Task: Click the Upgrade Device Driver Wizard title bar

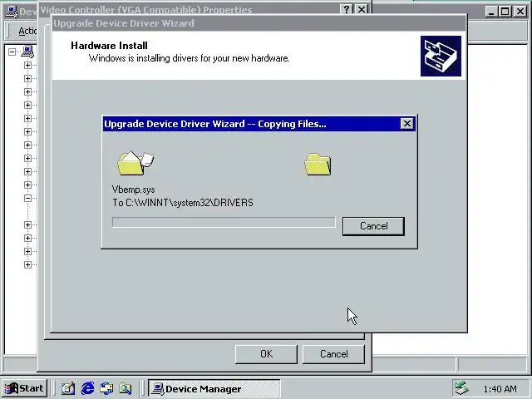Action: pyautogui.click(x=259, y=23)
